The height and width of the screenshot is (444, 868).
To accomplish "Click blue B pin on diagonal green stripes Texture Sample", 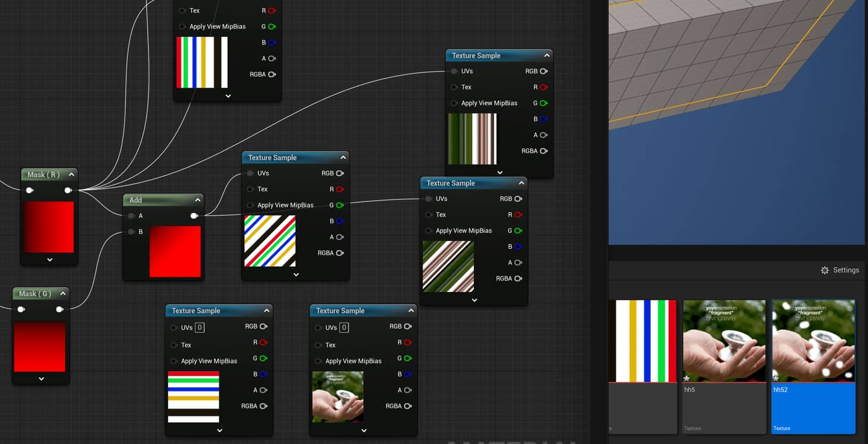I will click(x=518, y=247).
